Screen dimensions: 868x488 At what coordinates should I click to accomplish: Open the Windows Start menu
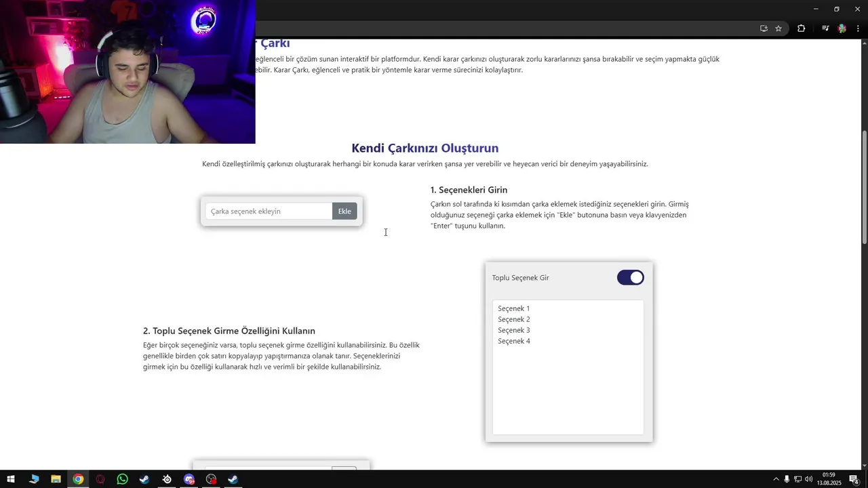(x=12, y=479)
